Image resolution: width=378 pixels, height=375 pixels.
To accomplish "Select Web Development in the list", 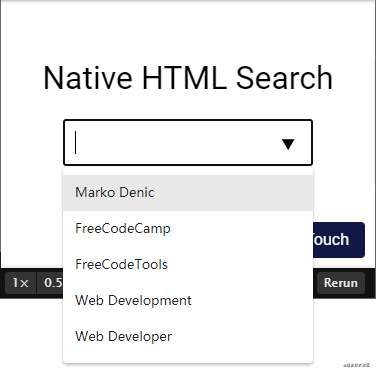I will (x=188, y=301).
